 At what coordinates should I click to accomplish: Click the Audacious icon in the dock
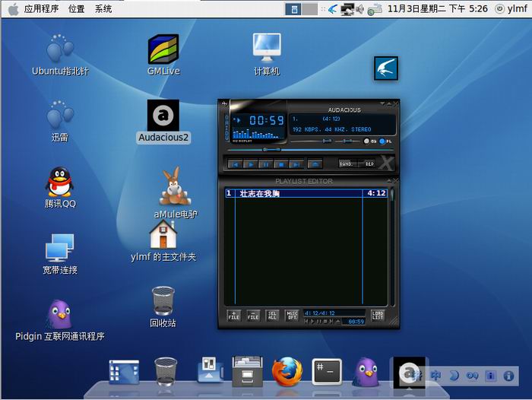pyautogui.click(x=409, y=373)
